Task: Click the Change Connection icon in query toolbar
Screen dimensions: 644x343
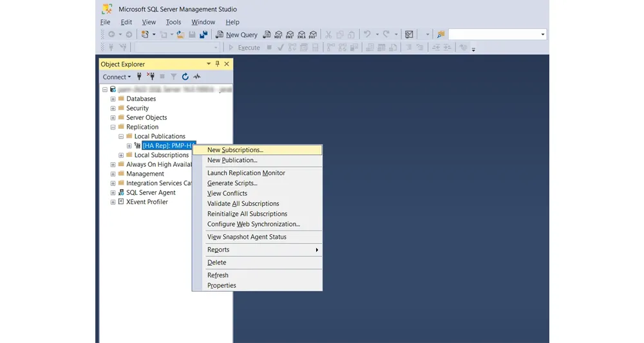Action: (x=122, y=48)
